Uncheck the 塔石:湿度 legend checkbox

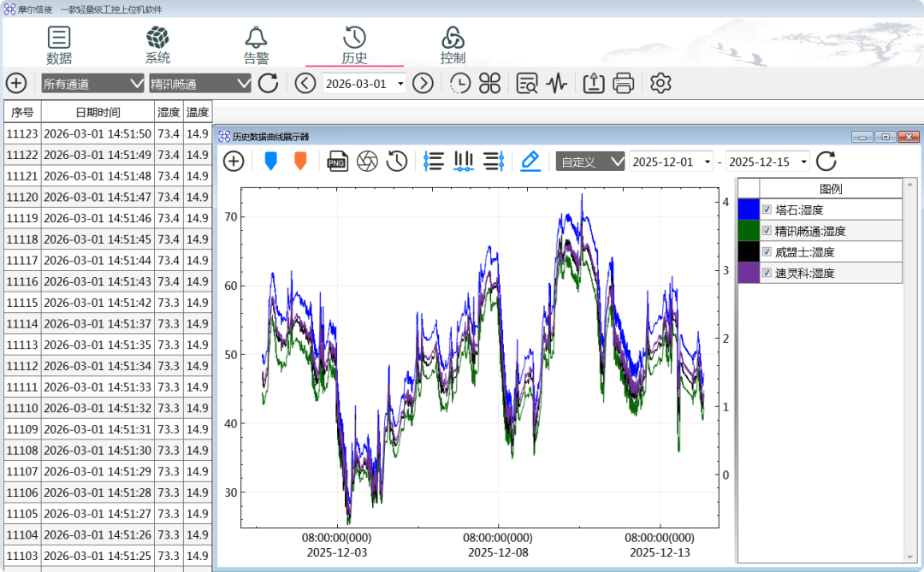[x=767, y=209]
